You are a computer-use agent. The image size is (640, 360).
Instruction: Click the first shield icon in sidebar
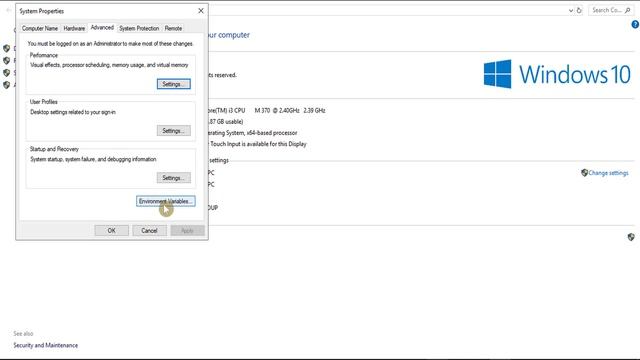(x=7, y=48)
